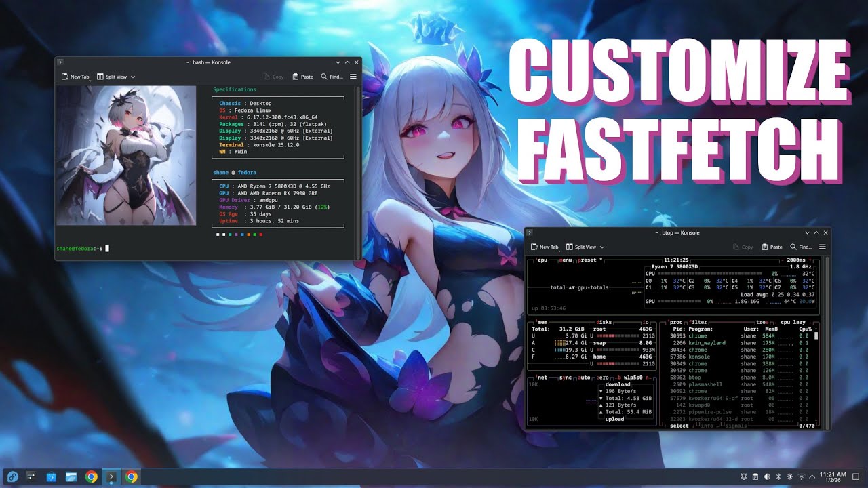Click New Tab in the btop Konsole window
868x488 pixels.
point(544,247)
